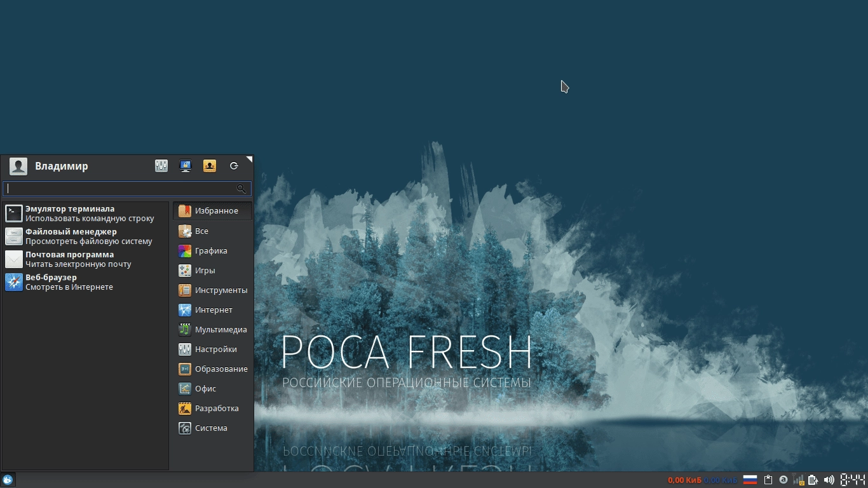The width and height of the screenshot is (868, 488).
Task: Click the blue 0,00 КиБ network speed
Action: [721, 480]
